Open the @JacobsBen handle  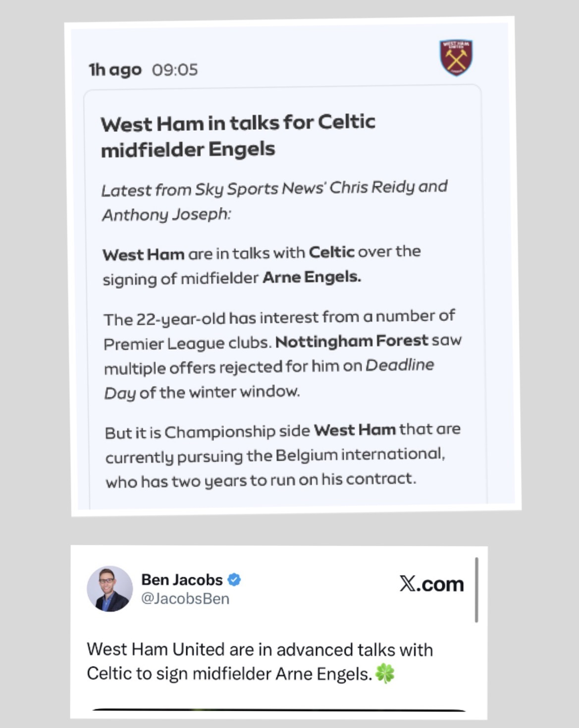coord(185,599)
